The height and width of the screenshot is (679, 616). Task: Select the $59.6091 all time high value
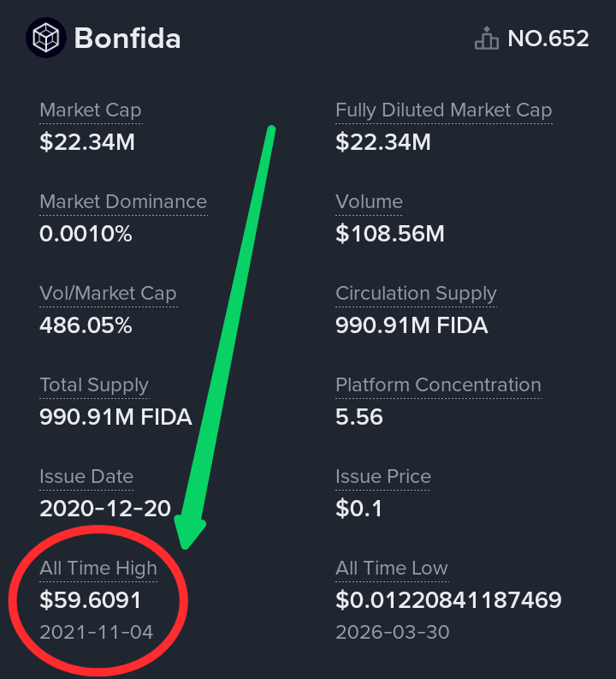[91, 600]
